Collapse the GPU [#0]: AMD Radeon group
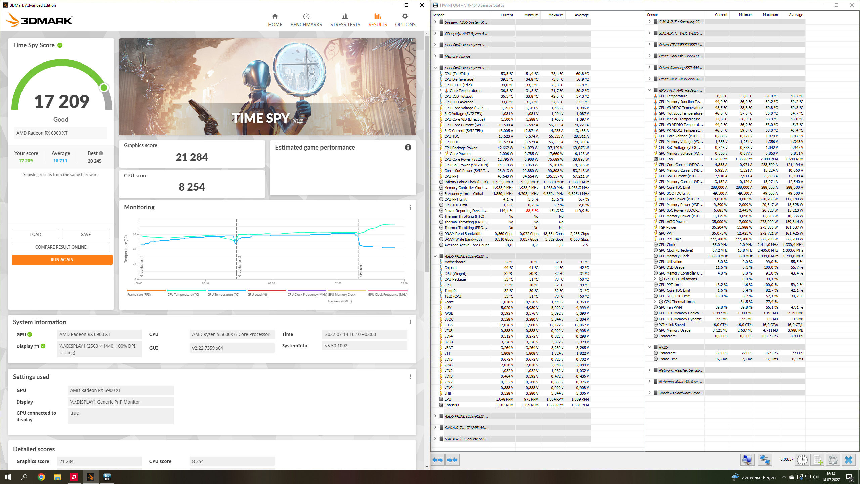860x504 pixels. (649, 90)
